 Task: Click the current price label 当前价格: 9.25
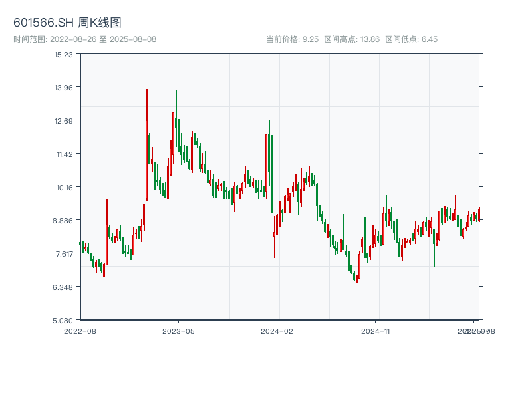pyautogui.click(x=293, y=39)
